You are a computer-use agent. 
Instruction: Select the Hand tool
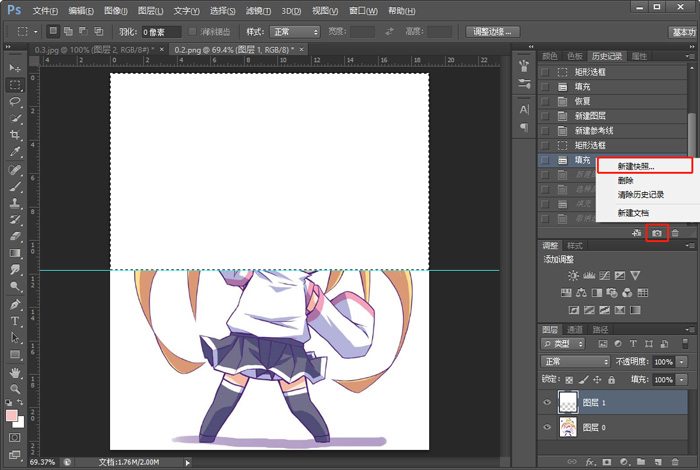tap(15, 372)
